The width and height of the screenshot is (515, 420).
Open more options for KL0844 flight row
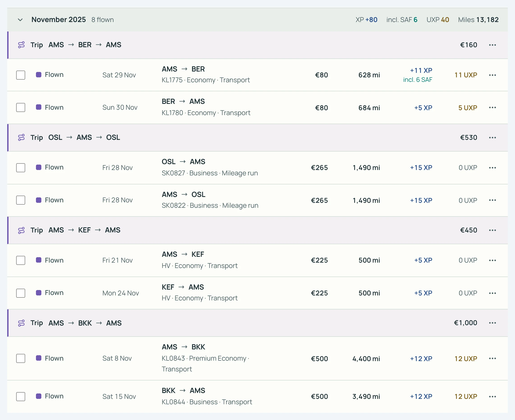[492, 397]
